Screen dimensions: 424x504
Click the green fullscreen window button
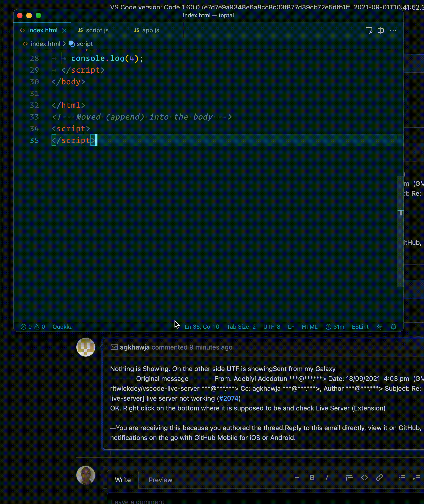(38, 16)
